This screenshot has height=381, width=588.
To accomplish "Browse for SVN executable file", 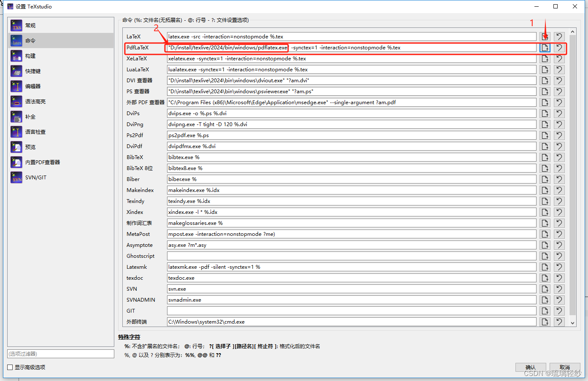I will [545, 289].
